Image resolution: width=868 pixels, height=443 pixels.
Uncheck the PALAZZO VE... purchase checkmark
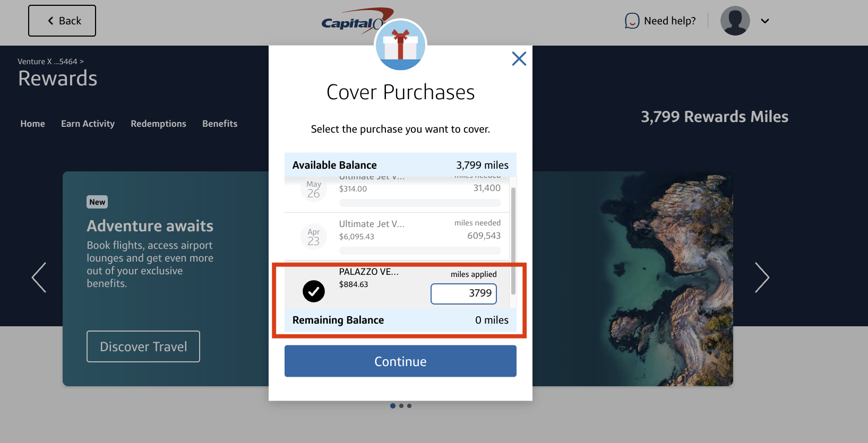(x=314, y=291)
